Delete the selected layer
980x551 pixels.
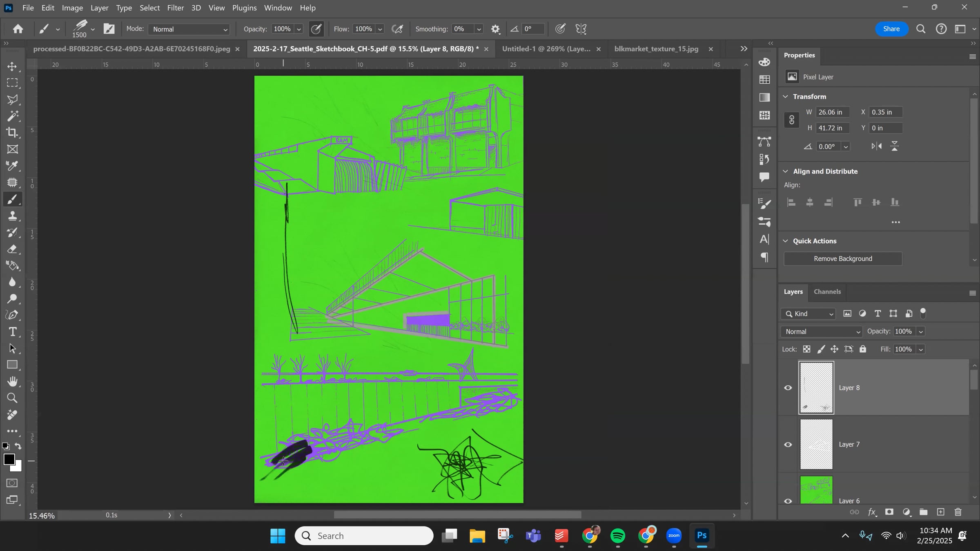tap(958, 512)
